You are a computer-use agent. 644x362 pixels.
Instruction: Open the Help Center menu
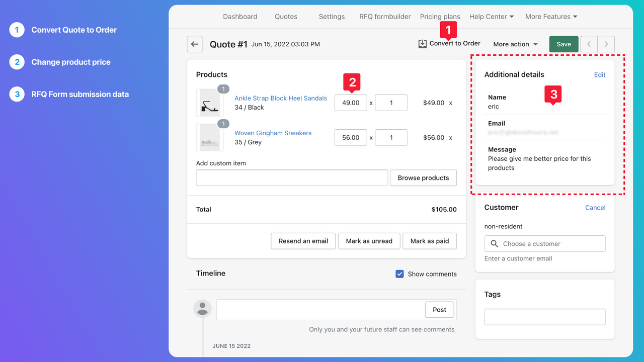click(x=491, y=17)
